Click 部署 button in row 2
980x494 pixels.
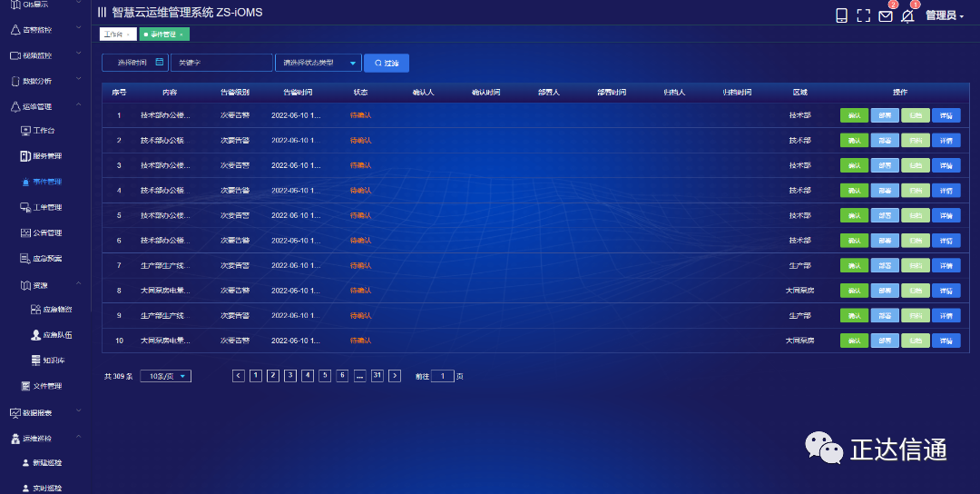pyautogui.click(x=885, y=141)
